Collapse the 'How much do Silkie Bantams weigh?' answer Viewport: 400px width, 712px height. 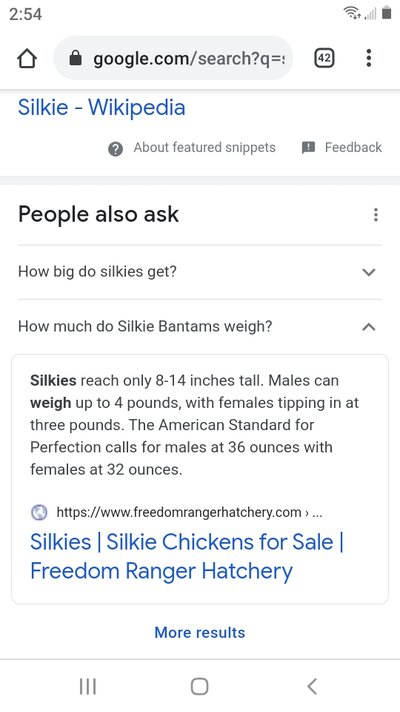click(x=369, y=326)
